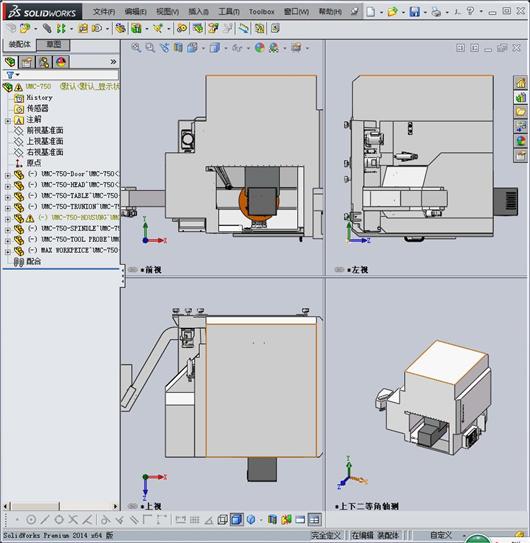Expand panel tabs with double chevron
530x543 pixels.
tap(113, 62)
